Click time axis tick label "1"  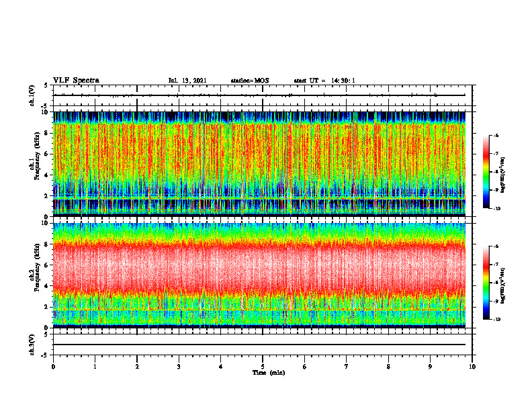95,367
